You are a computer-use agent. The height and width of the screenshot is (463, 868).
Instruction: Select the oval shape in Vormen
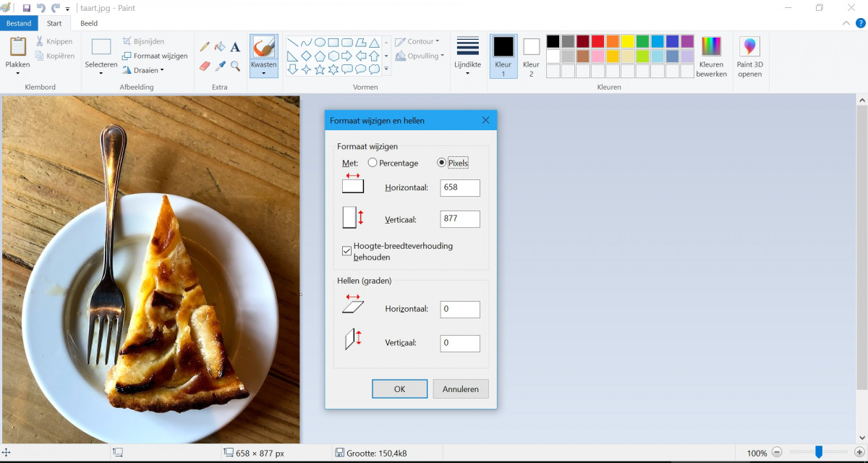click(320, 42)
